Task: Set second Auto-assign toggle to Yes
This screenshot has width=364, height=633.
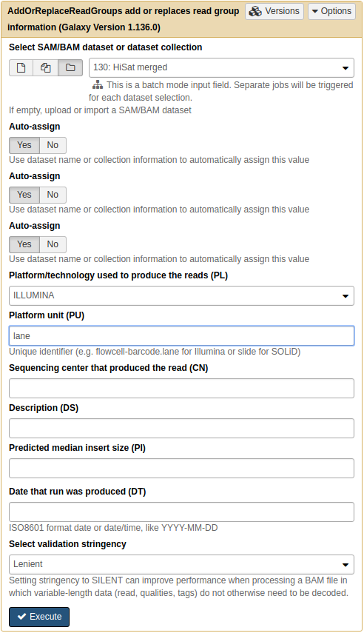Action: (24, 195)
